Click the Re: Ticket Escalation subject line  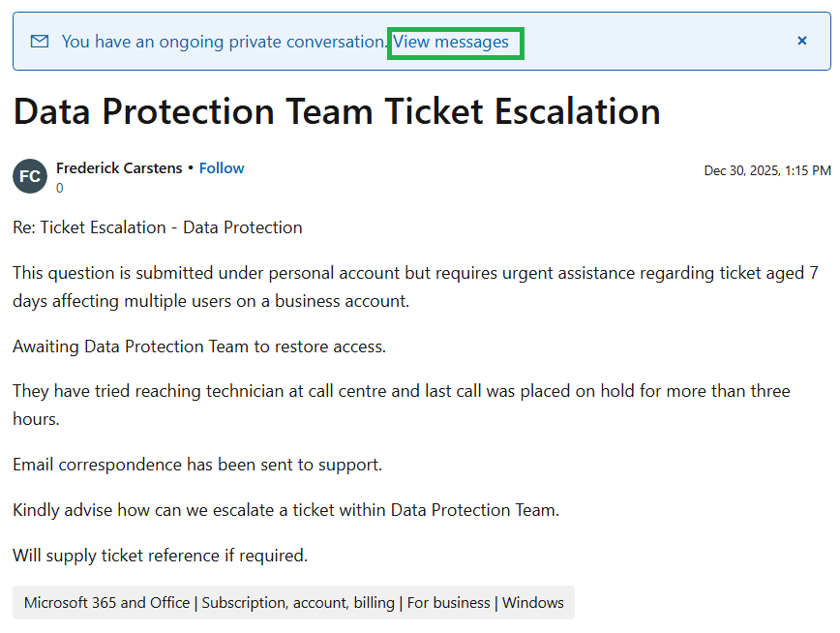pos(158,227)
